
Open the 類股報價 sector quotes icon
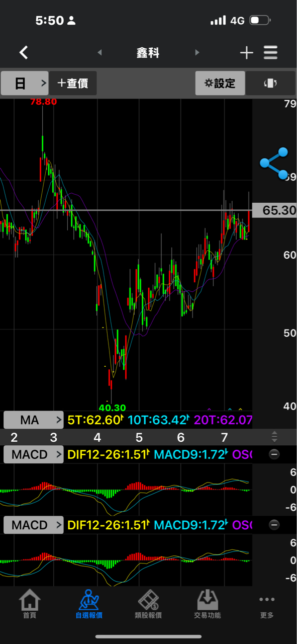tap(148, 604)
